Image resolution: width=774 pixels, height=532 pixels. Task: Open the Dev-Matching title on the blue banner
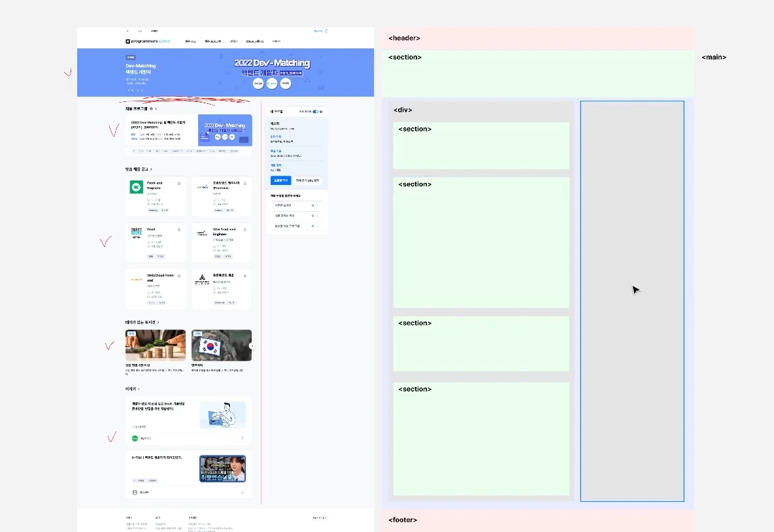click(141, 69)
